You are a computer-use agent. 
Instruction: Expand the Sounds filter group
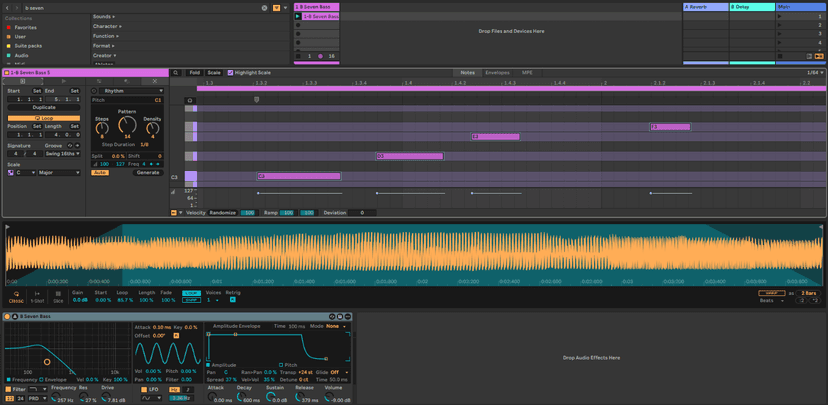tap(105, 17)
